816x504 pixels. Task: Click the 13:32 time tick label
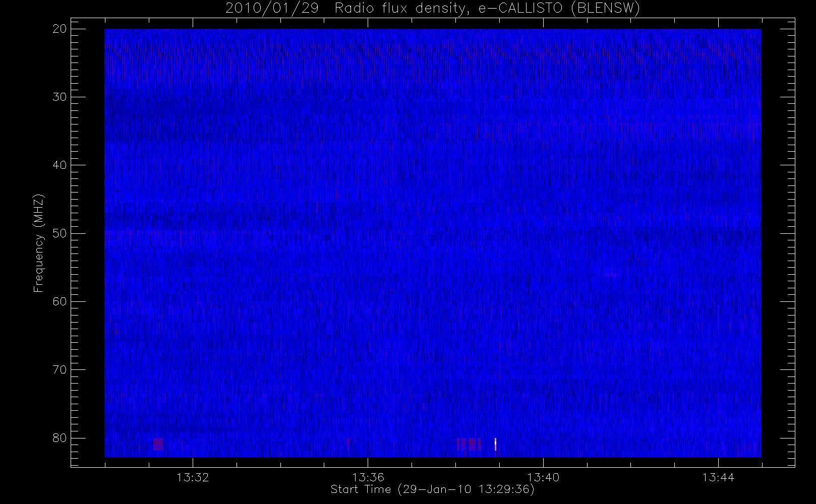[193, 477]
